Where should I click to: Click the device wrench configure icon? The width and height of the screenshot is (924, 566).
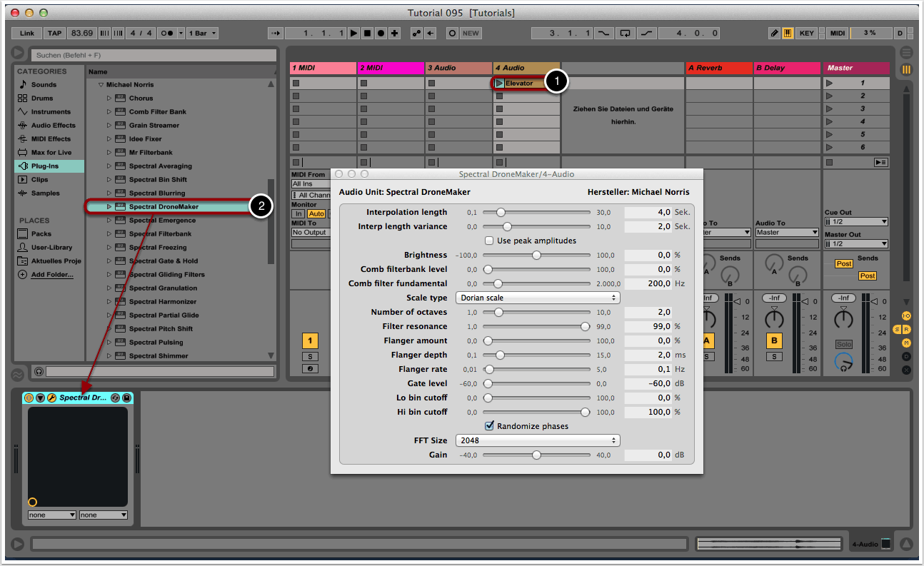click(x=51, y=398)
